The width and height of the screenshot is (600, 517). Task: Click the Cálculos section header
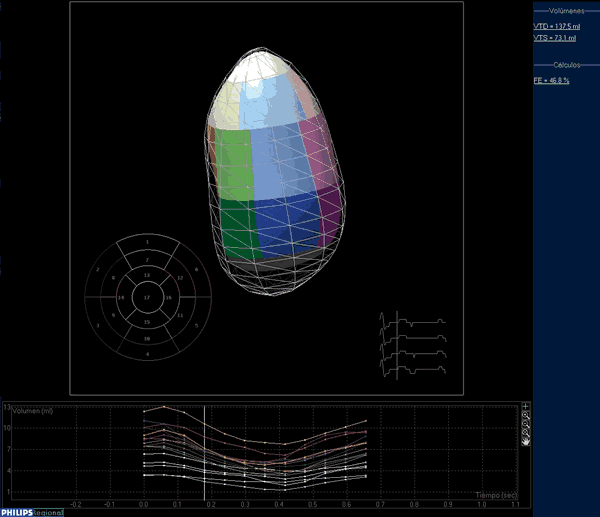(567, 65)
